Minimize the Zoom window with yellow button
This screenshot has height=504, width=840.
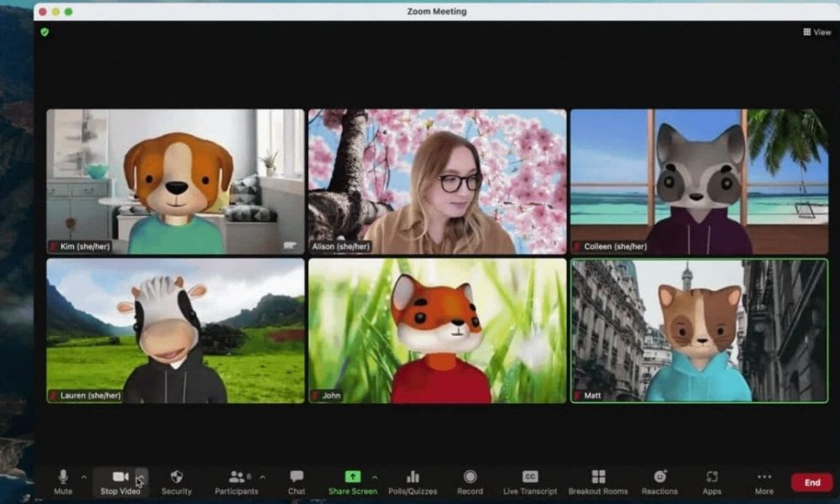click(x=55, y=12)
